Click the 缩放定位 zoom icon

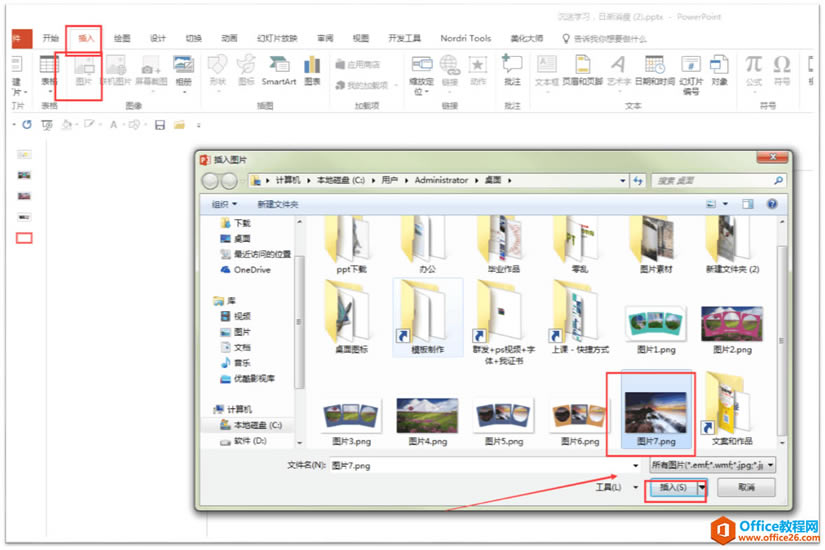click(421, 75)
